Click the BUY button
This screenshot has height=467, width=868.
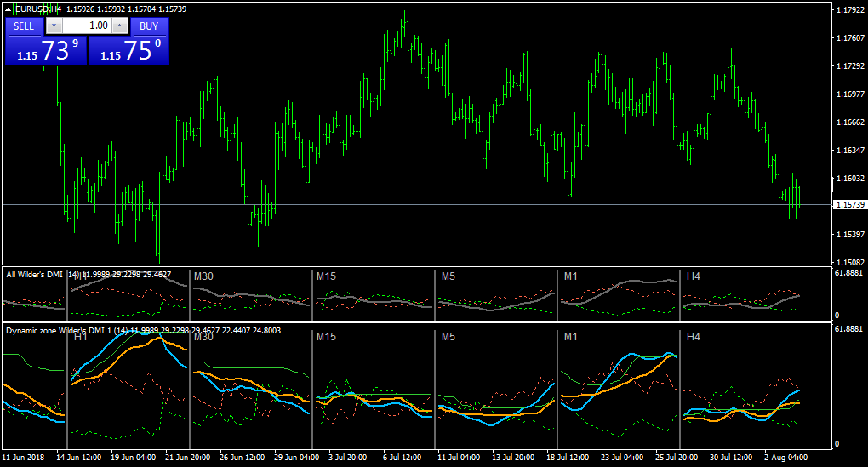point(149,26)
